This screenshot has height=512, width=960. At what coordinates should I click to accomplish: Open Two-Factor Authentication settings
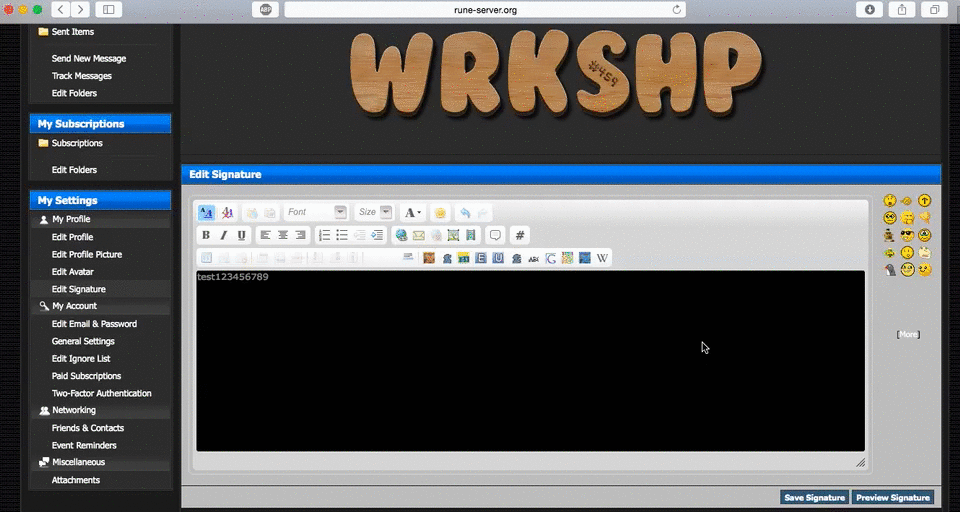[102, 393]
